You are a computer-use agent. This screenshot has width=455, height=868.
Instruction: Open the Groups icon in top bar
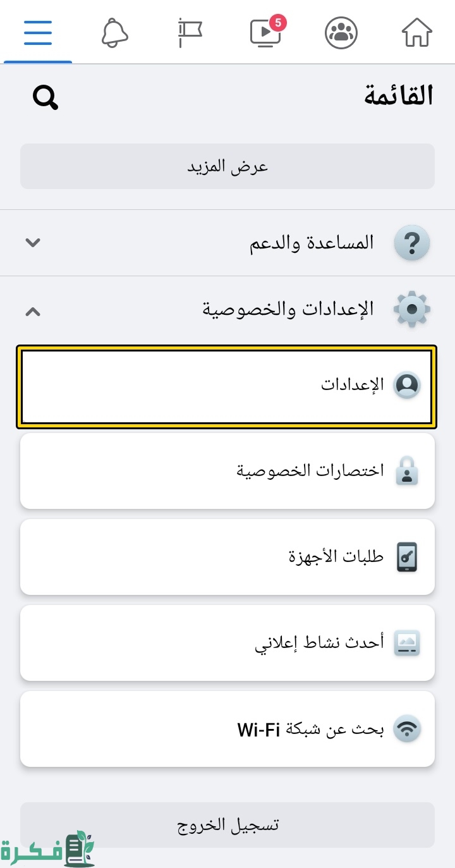tap(341, 32)
